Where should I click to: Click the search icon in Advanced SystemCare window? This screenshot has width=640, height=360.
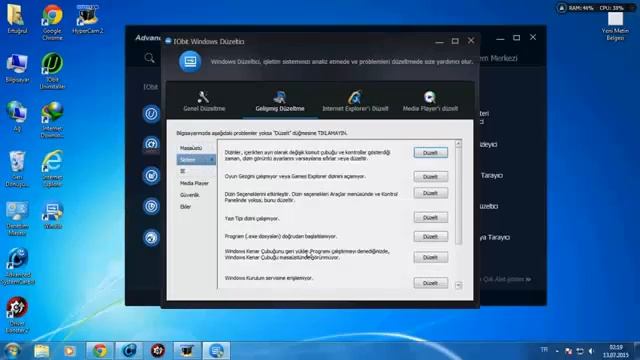[x=149, y=58]
